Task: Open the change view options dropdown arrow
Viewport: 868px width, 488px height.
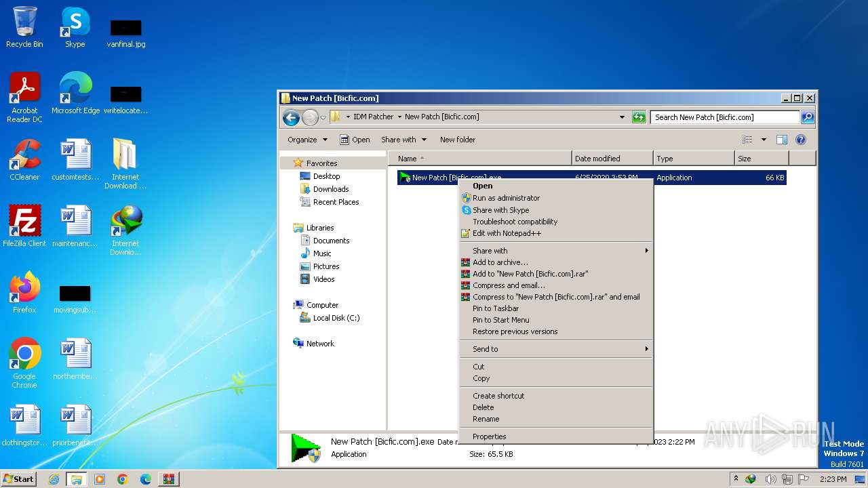Action: [x=764, y=140]
